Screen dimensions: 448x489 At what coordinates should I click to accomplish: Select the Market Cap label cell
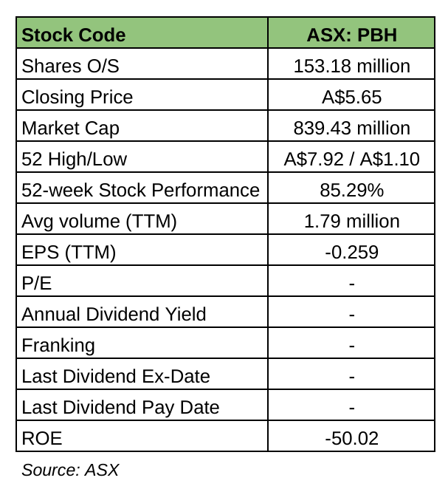71,128
